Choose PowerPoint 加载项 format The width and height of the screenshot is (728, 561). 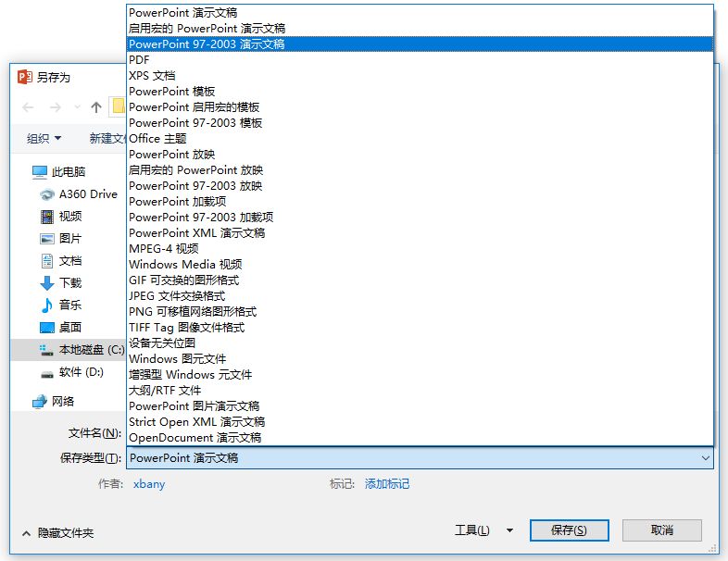point(420,202)
